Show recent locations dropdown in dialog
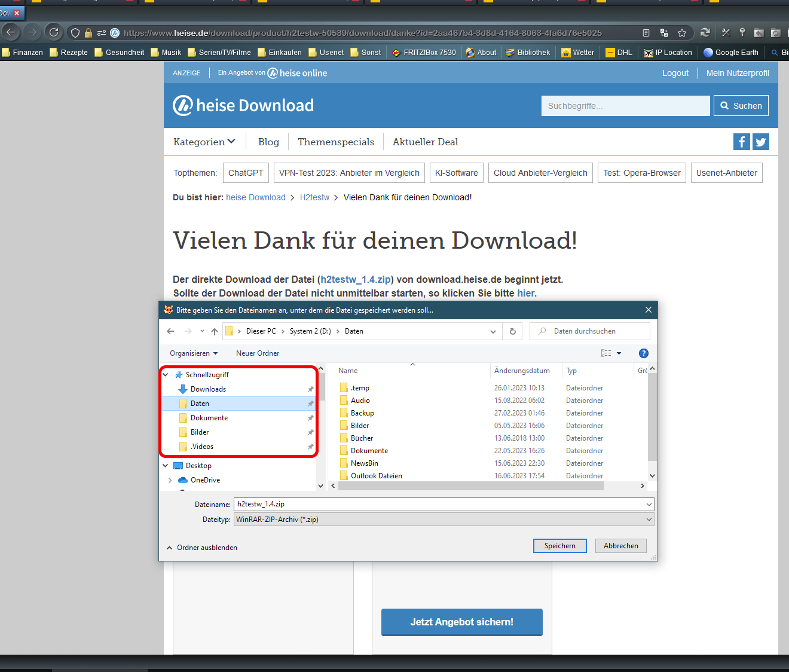The width and height of the screenshot is (789, 672). 202,331
